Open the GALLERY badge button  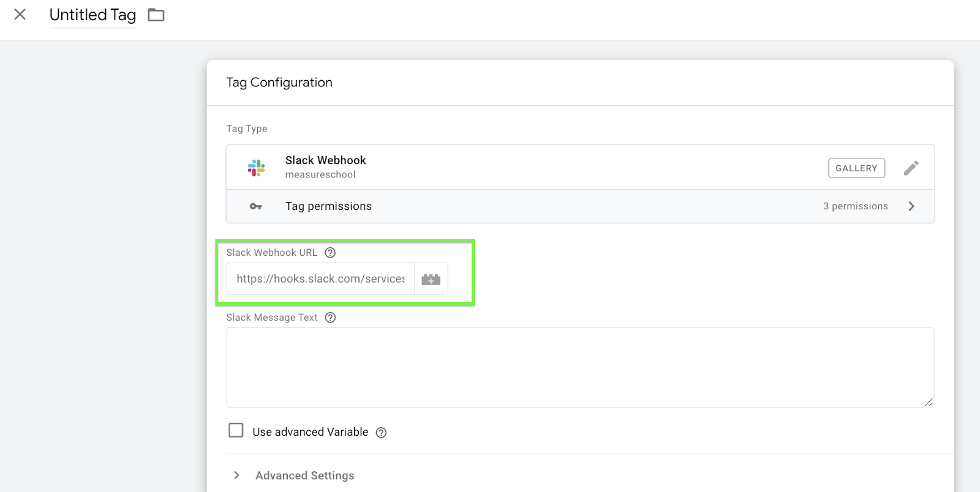click(856, 168)
